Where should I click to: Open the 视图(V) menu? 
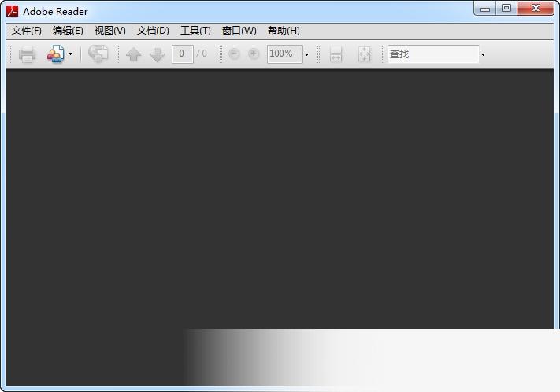[x=110, y=31]
